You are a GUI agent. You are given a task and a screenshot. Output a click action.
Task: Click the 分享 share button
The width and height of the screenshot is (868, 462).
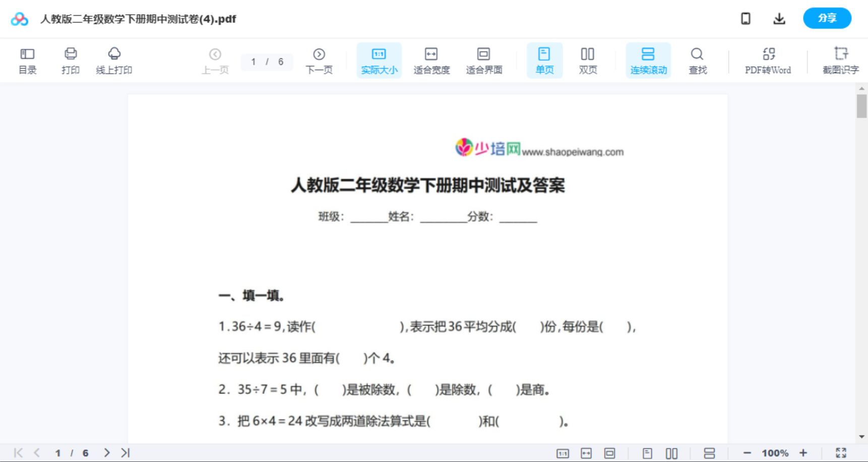[827, 18]
